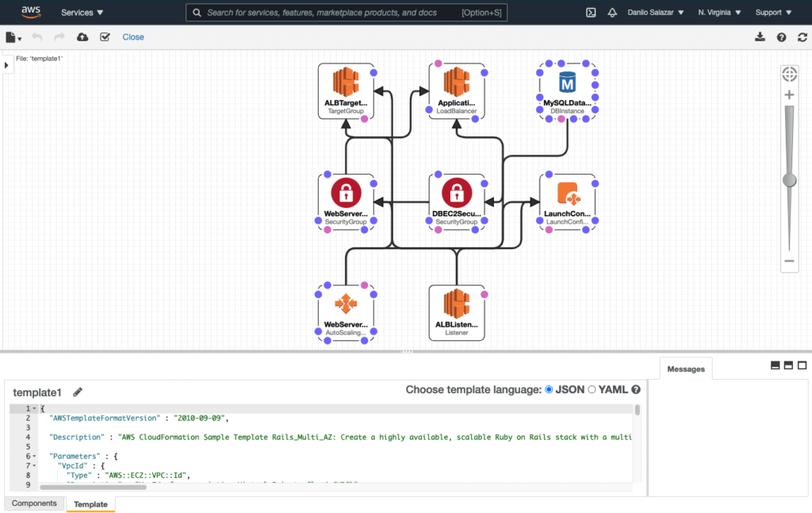The image size is (812, 513).
Task: Click the validate template checkmark icon
Action: click(x=105, y=36)
